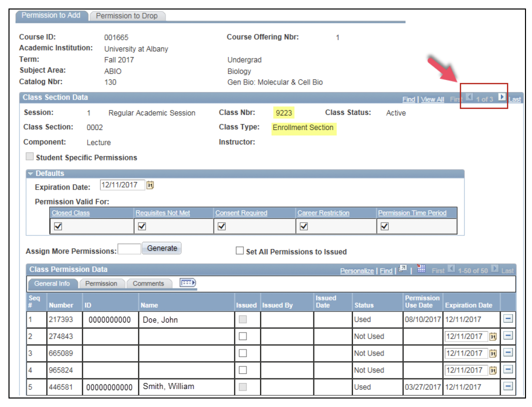Toggle the Consent Required checkbox
Image resolution: width=532 pixels, height=407 pixels.
click(222, 226)
